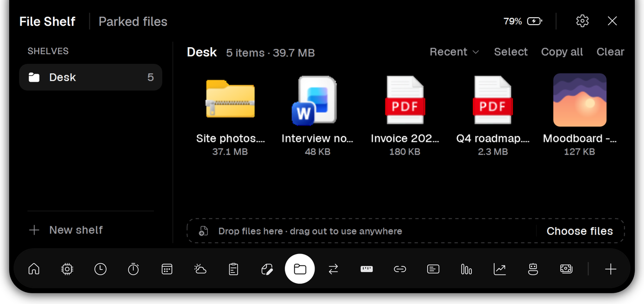Open the clock widget in dock

pos(100,269)
